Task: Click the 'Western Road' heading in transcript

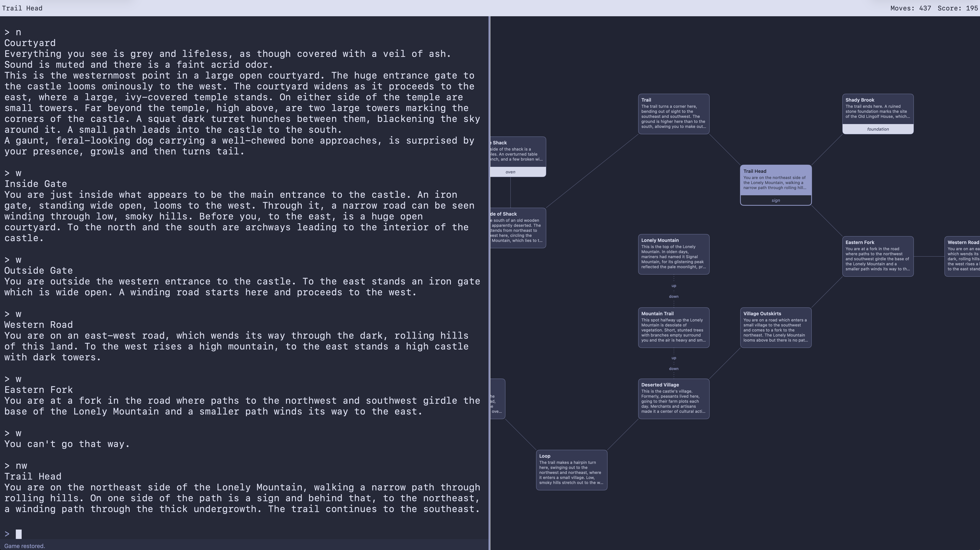Action: (38, 324)
